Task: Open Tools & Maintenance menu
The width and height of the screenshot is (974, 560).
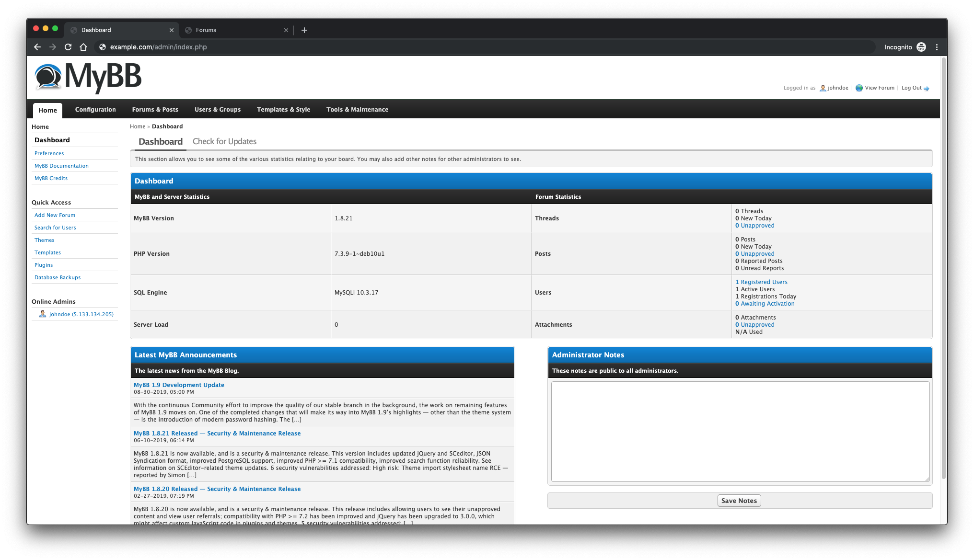Action: click(x=357, y=109)
